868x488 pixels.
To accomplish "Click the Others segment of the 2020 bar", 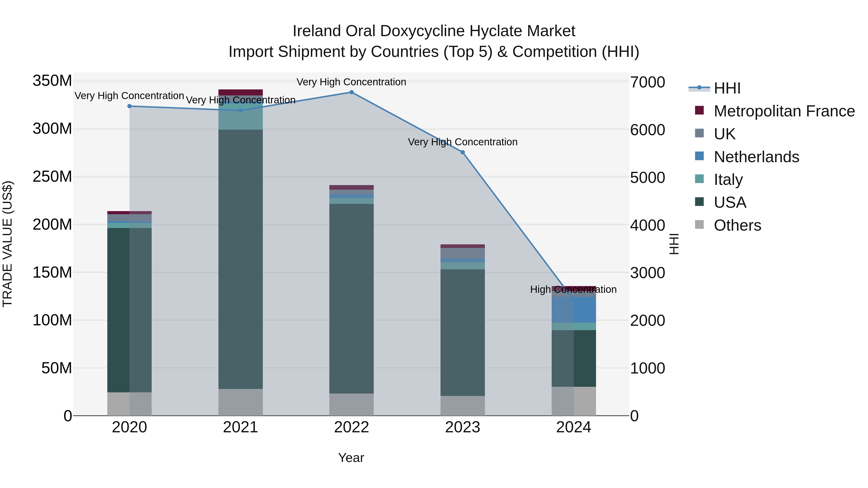I will [x=129, y=404].
